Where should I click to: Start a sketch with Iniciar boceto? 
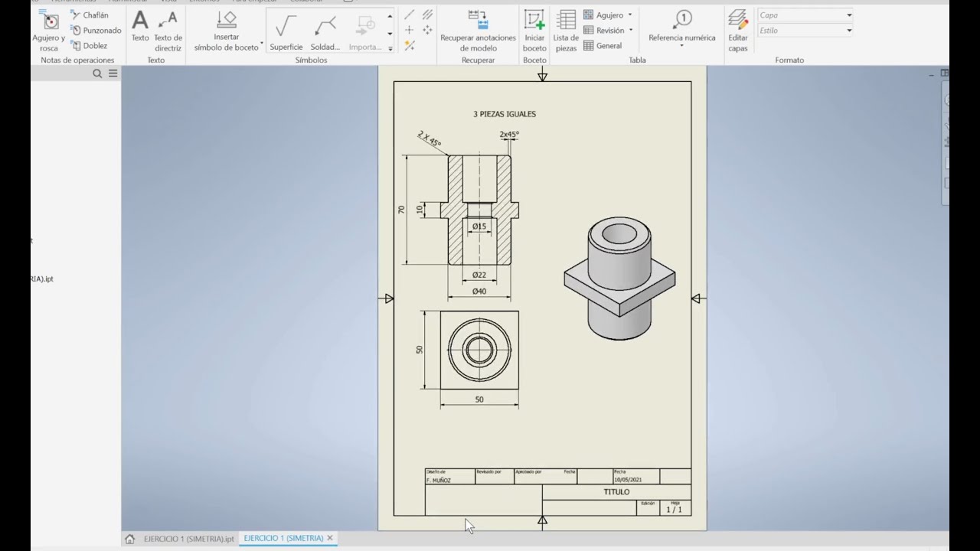pyautogui.click(x=534, y=31)
